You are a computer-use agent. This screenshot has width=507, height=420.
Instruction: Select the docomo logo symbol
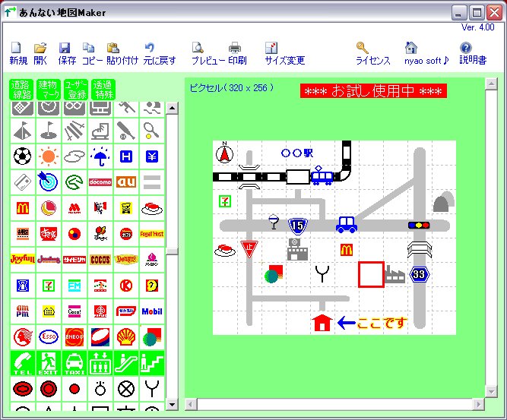coord(100,182)
